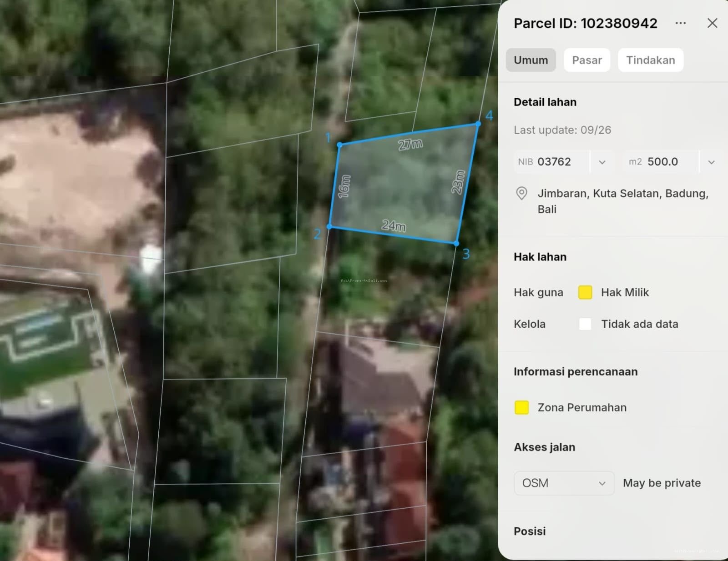The image size is (728, 561).
Task: Switch to the Umum tab
Action: 531,60
